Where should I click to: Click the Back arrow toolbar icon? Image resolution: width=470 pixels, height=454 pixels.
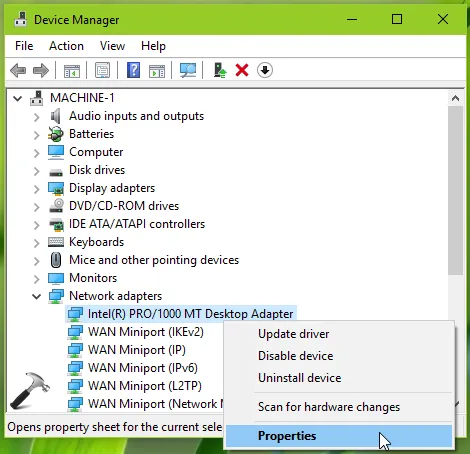tap(18, 70)
